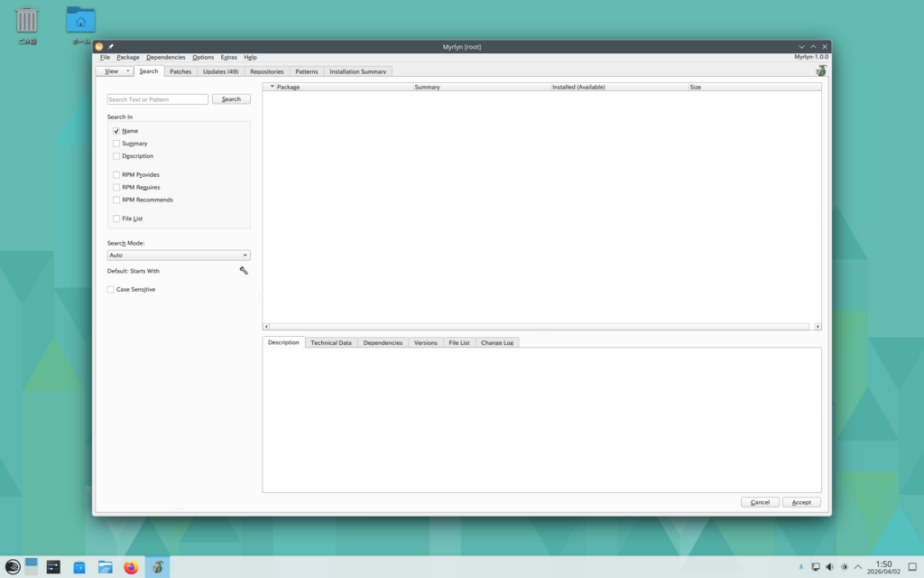
Task: Click the Search Text or Pattern field
Action: pyautogui.click(x=158, y=99)
